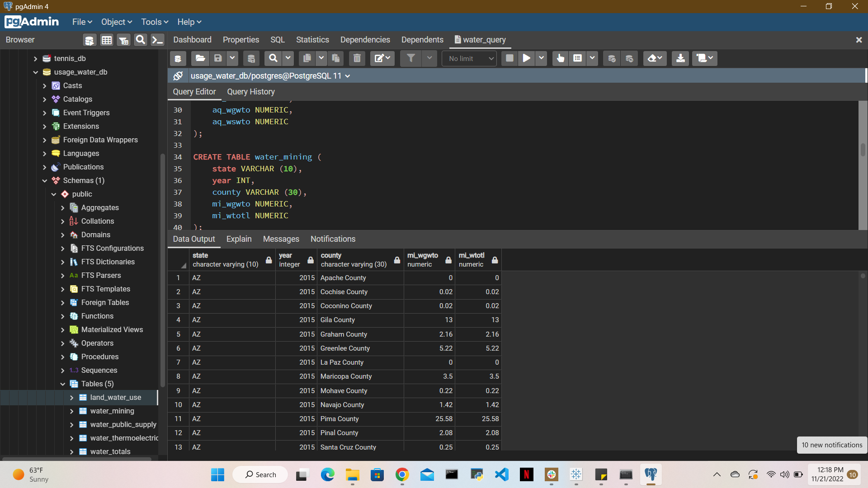The height and width of the screenshot is (488, 868).
Task: Open the Tools menu
Action: click(x=155, y=22)
